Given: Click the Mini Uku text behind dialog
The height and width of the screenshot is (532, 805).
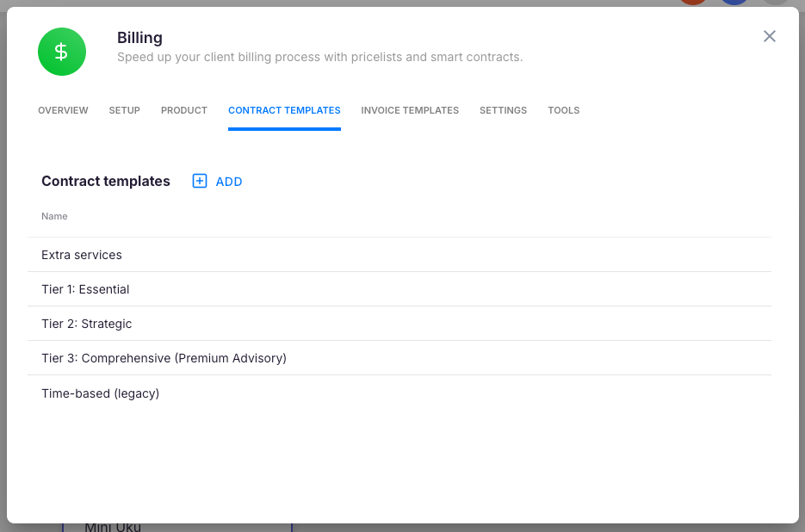Looking at the screenshot, I should point(113,527).
